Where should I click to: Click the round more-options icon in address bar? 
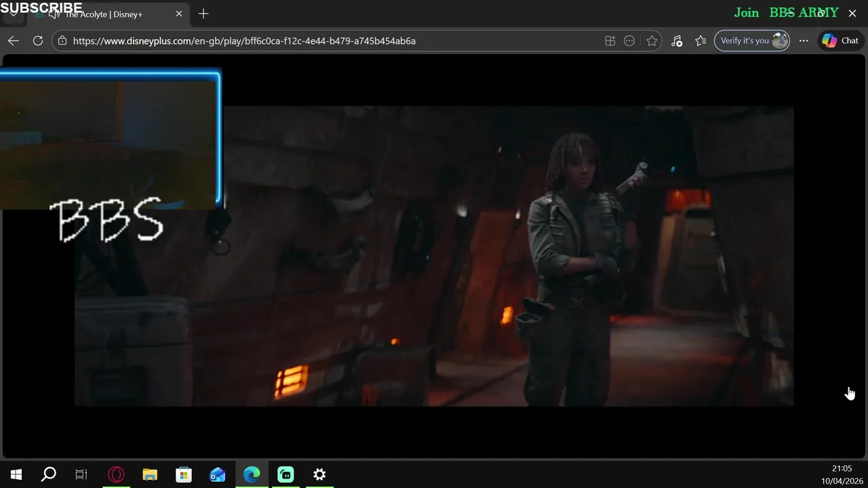(x=629, y=41)
